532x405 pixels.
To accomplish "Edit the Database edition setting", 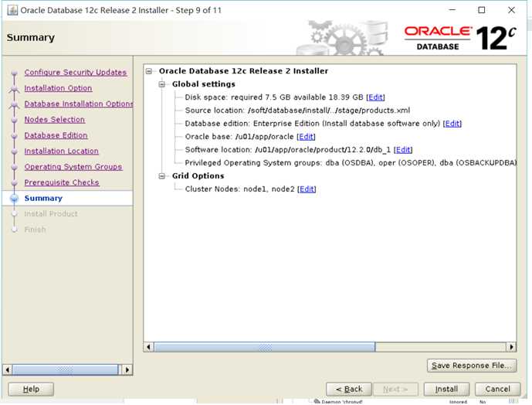I will click(452, 124).
